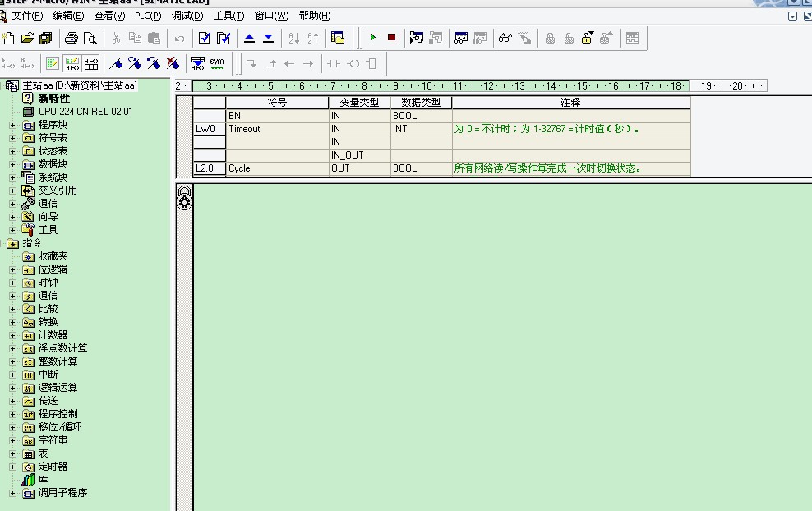Toggle the bookmark flag icon
Screen dimensions: 812x511
click(116, 63)
